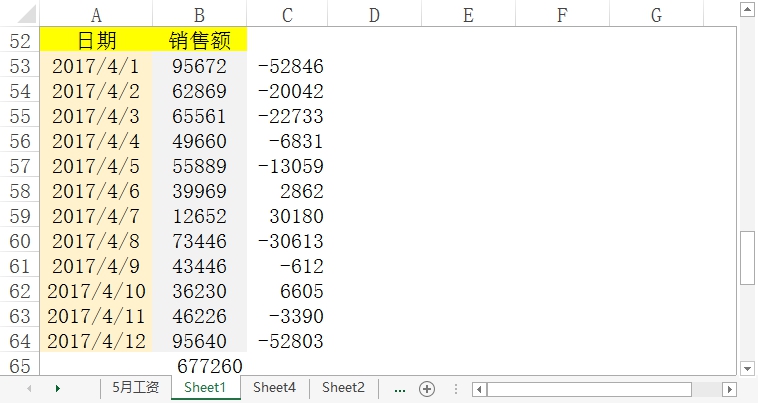Click the tab bar resize handle dots
758x403 pixels.
[x=455, y=389]
